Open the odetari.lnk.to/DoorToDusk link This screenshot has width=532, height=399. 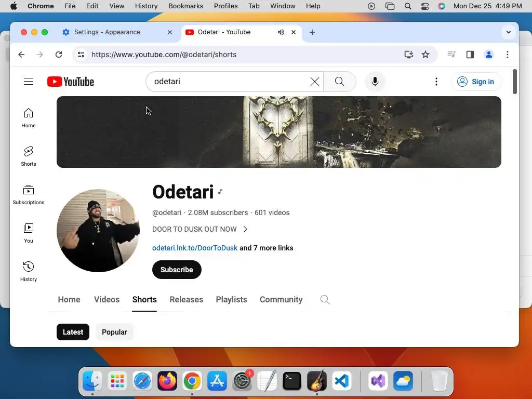click(x=195, y=248)
